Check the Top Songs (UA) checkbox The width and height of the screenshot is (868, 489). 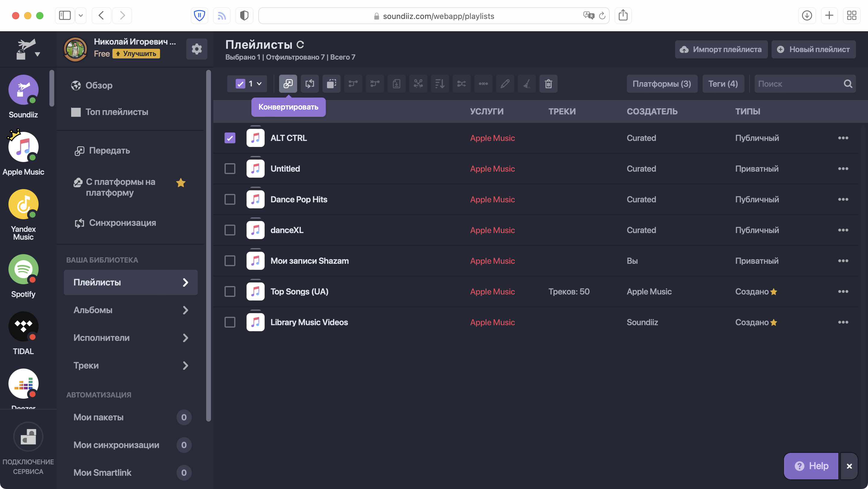point(230,291)
